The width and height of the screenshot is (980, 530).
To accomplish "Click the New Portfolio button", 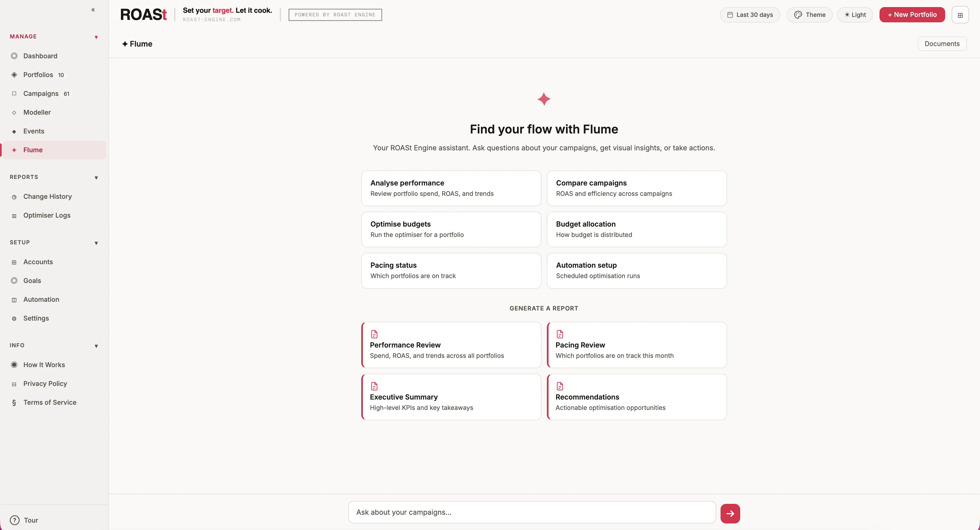I will click(x=912, y=14).
